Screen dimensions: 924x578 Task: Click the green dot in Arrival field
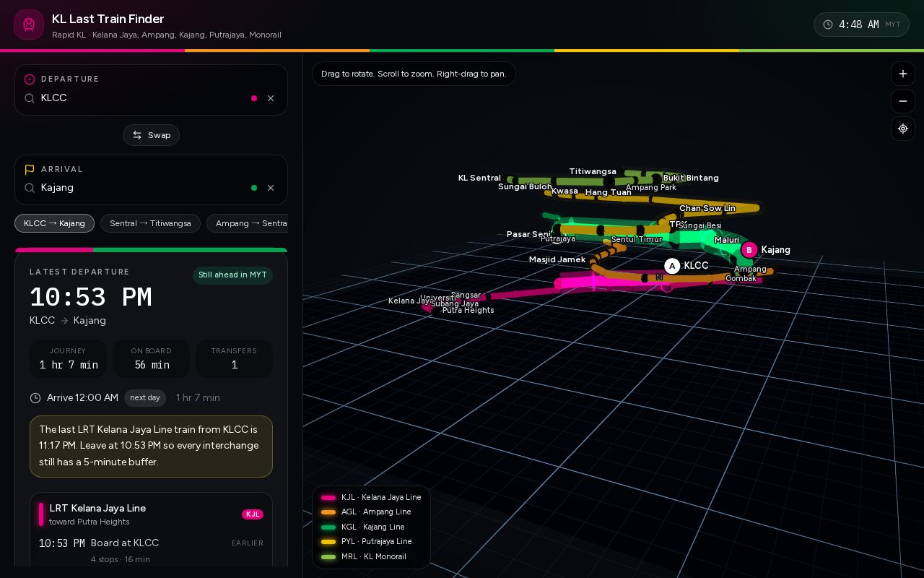pos(254,188)
